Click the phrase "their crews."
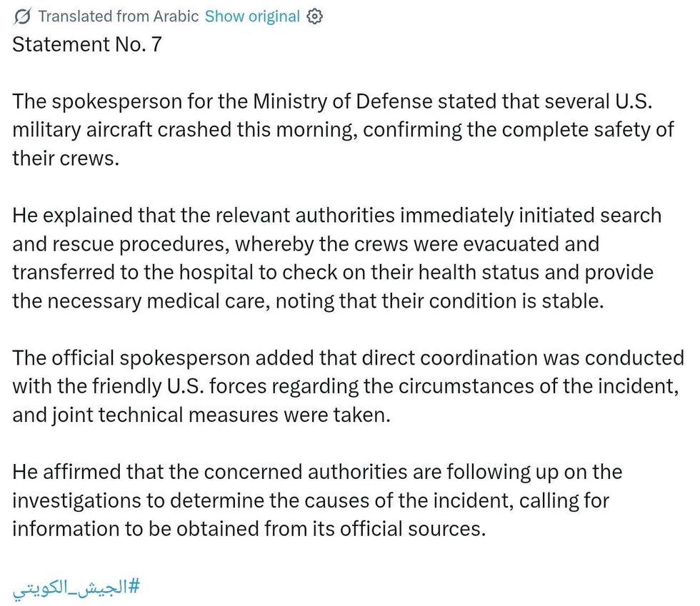 pos(65,158)
